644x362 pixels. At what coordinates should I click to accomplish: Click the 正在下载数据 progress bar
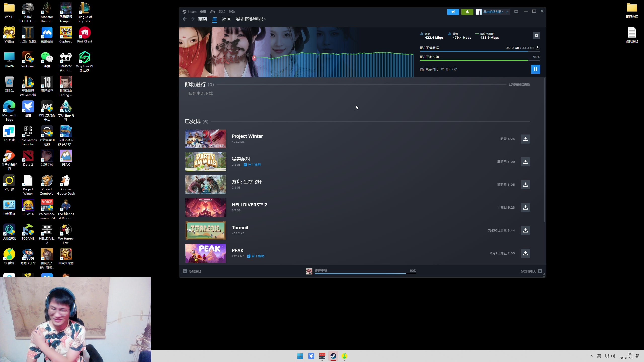point(480,51)
